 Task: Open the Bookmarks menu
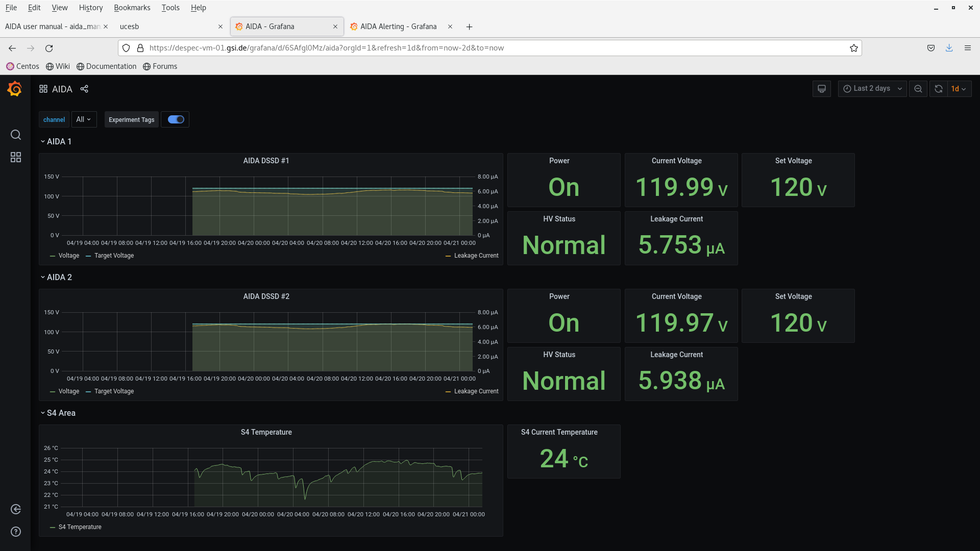(132, 8)
